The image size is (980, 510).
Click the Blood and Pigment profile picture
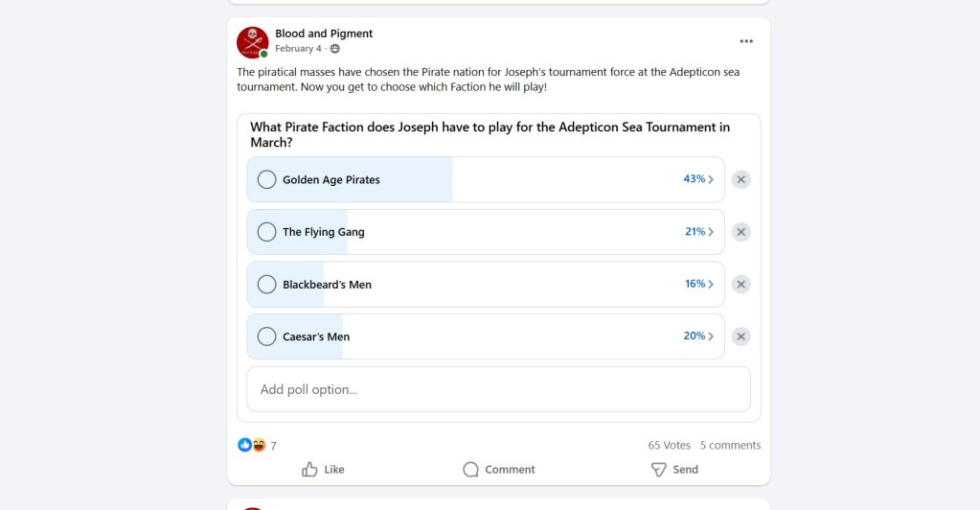click(x=252, y=41)
